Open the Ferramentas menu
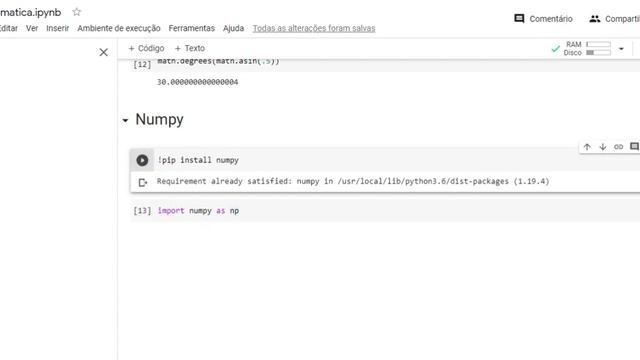640x360 pixels. point(191,28)
